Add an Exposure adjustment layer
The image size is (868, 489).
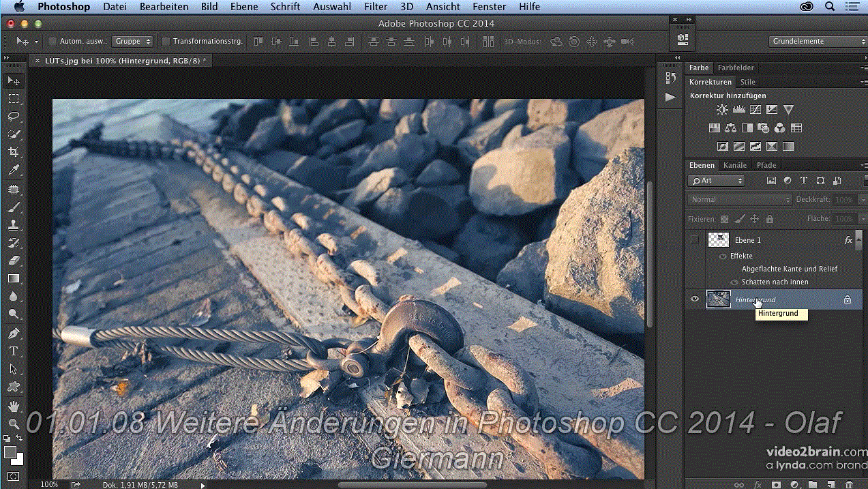[x=772, y=109]
